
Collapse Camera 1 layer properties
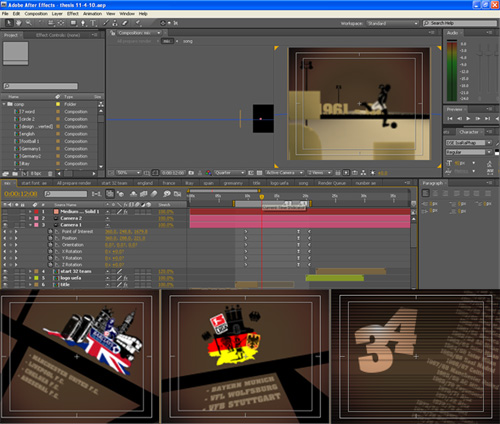click(30, 225)
